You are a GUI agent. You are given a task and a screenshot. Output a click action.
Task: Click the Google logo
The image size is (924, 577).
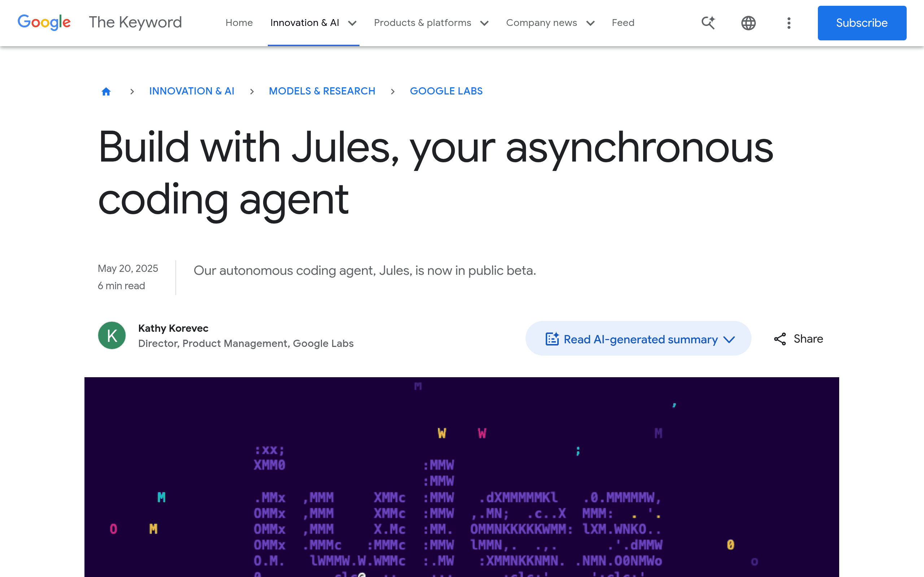pyautogui.click(x=44, y=22)
